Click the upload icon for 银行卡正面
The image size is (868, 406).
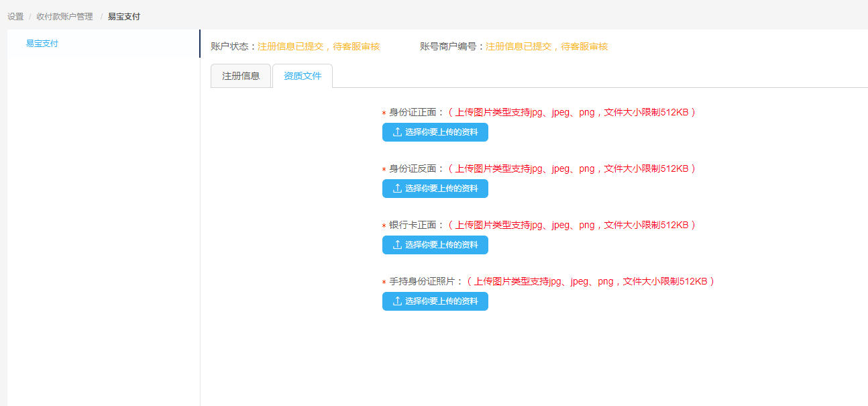pyautogui.click(x=397, y=245)
